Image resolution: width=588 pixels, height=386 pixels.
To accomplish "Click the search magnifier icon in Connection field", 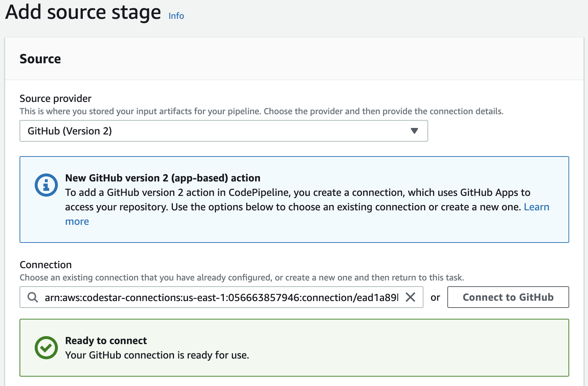I will (x=33, y=297).
